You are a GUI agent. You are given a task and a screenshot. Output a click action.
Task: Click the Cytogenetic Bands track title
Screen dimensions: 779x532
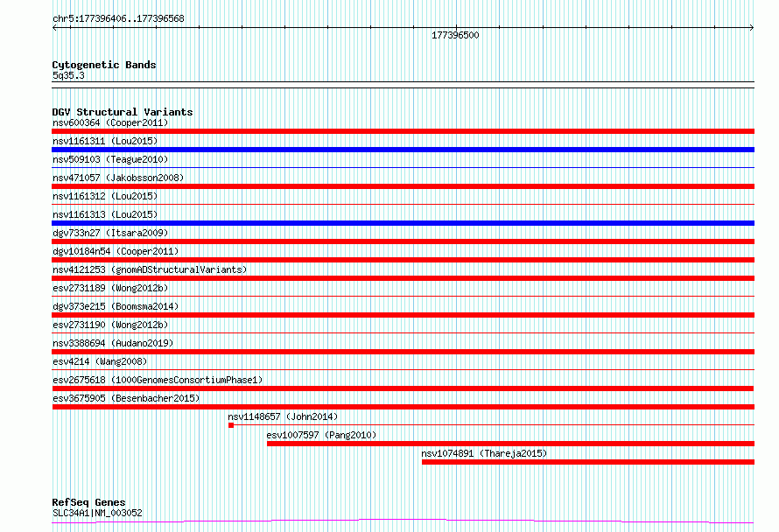(104, 65)
